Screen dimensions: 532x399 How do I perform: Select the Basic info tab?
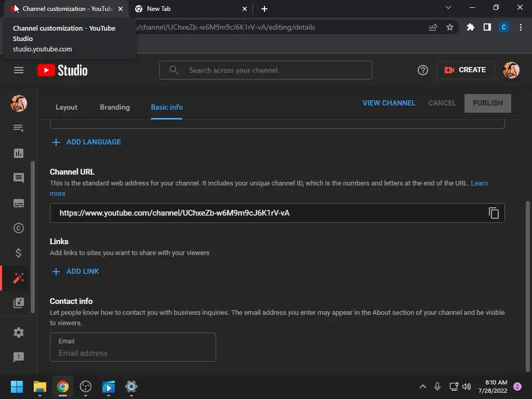click(167, 107)
